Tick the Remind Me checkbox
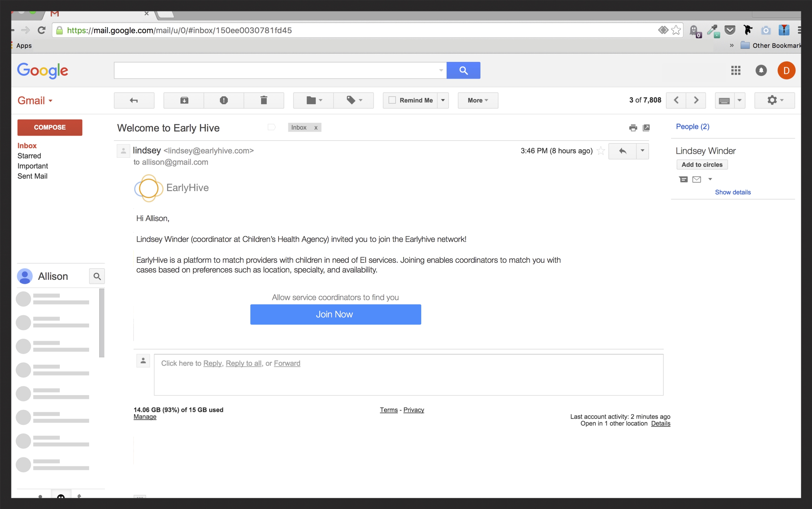 coord(392,100)
